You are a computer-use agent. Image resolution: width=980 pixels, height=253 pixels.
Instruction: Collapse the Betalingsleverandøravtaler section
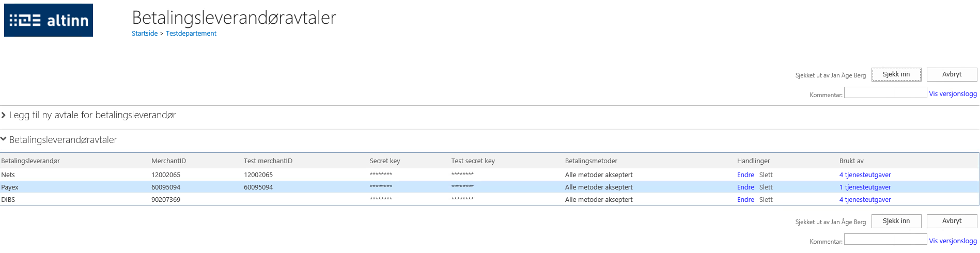pos(59,140)
